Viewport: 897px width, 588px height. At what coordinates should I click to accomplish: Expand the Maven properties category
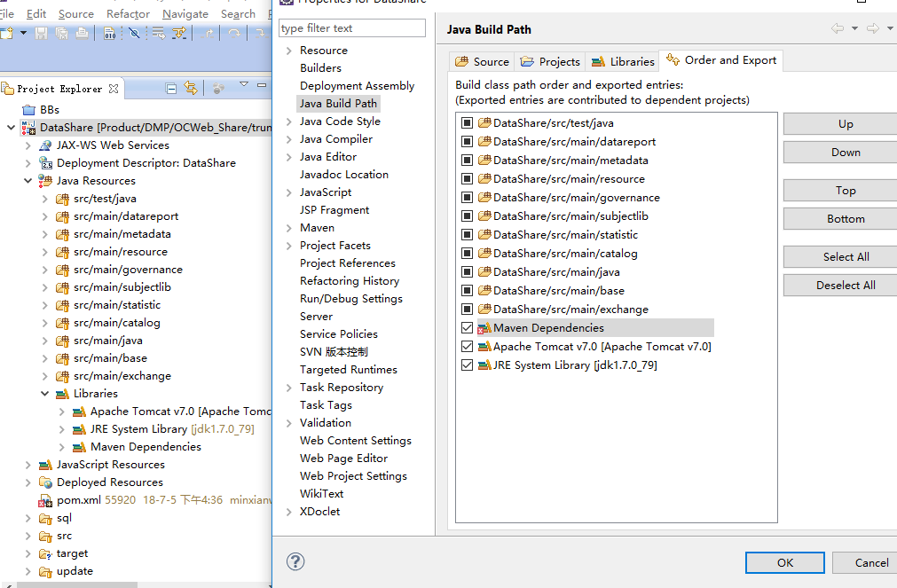tap(289, 228)
